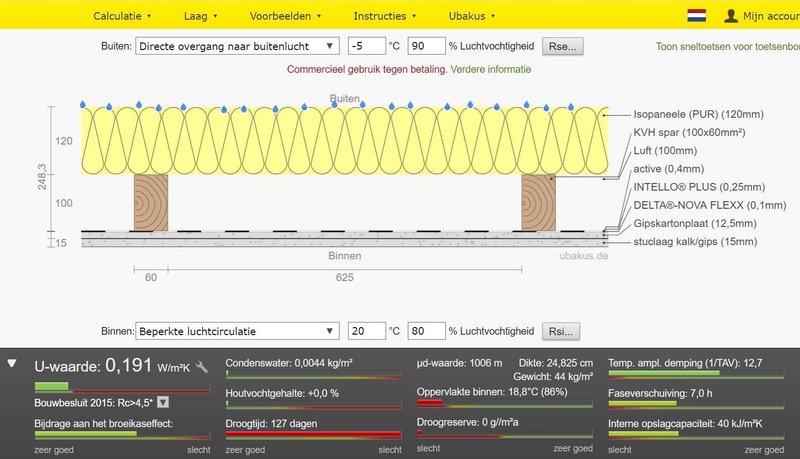
Task: Click the Rsi... button
Action: [562, 331]
